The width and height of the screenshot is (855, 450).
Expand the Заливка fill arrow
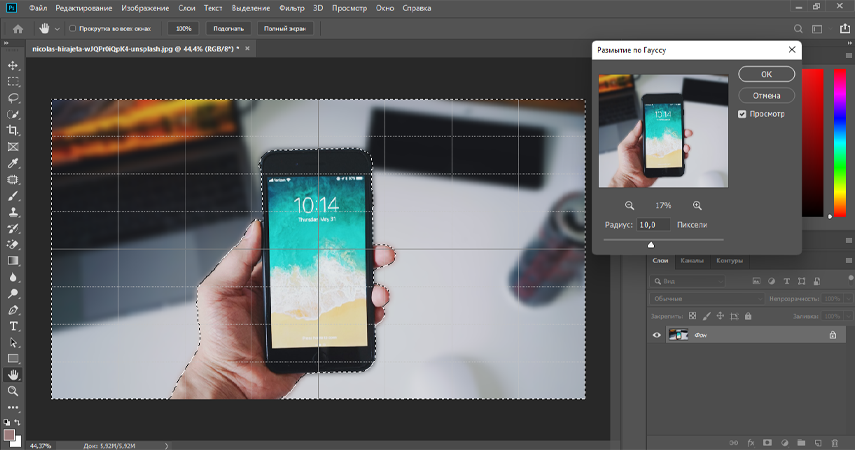click(848, 316)
